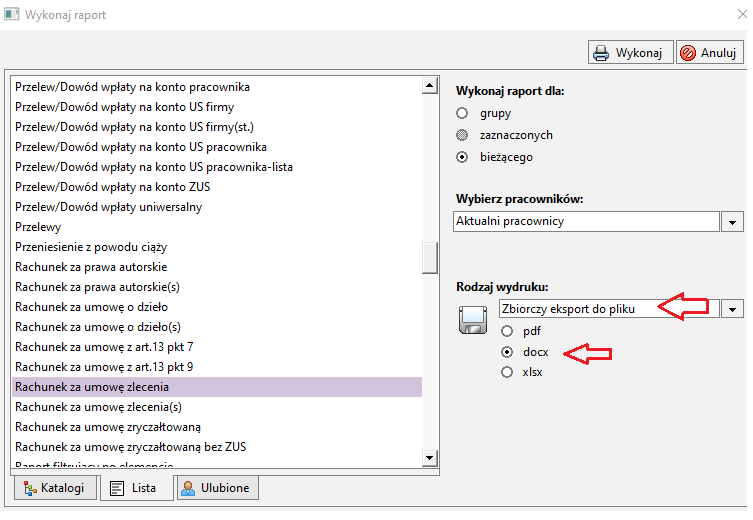The height and width of the screenshot is (520, 753).
Task: Click the list scroll down arrow
Action: click(430, 458)
